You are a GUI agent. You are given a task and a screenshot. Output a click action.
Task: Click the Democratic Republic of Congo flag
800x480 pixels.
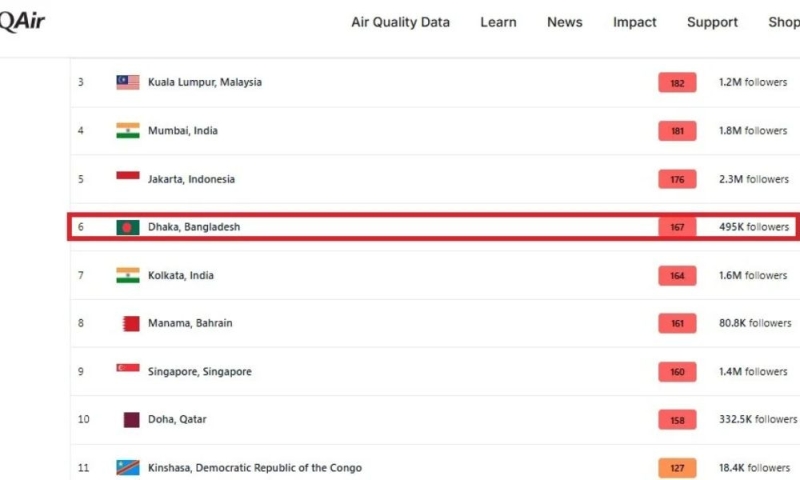click(x=128, y=468)
